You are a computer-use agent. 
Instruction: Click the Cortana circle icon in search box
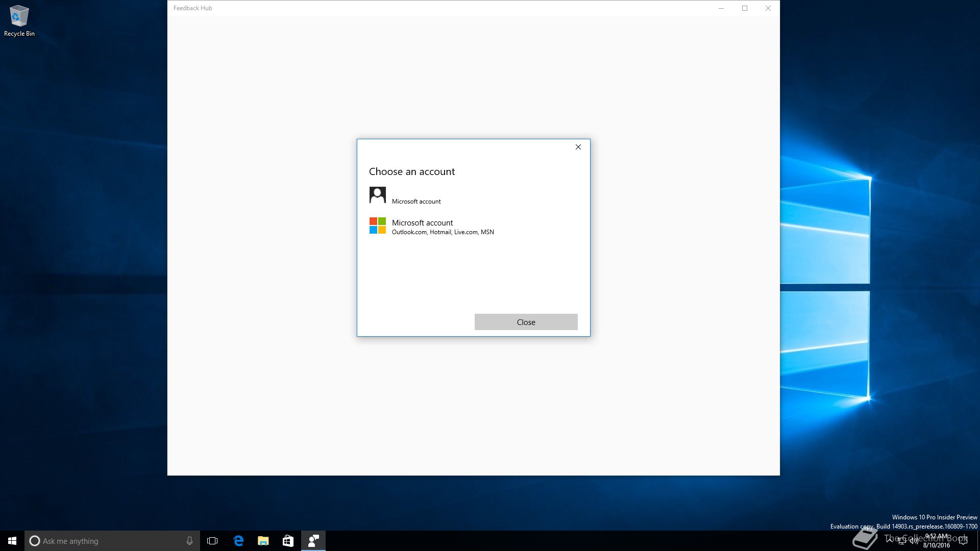34,541
